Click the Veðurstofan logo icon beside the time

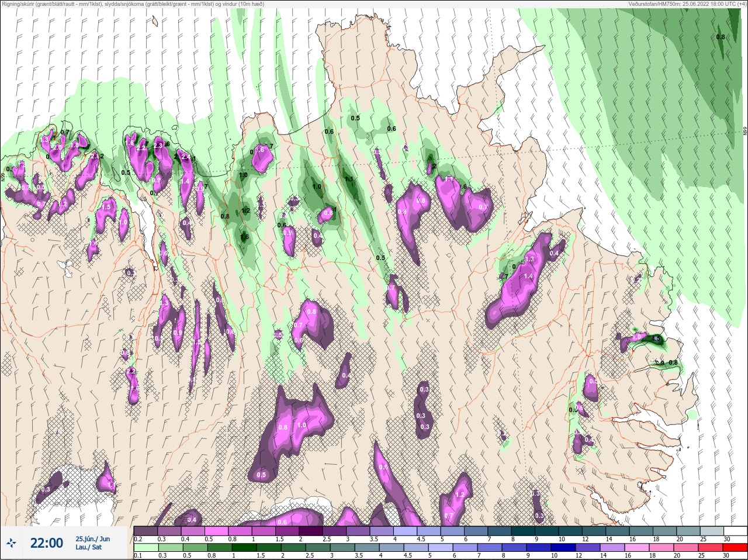[12, 543]
